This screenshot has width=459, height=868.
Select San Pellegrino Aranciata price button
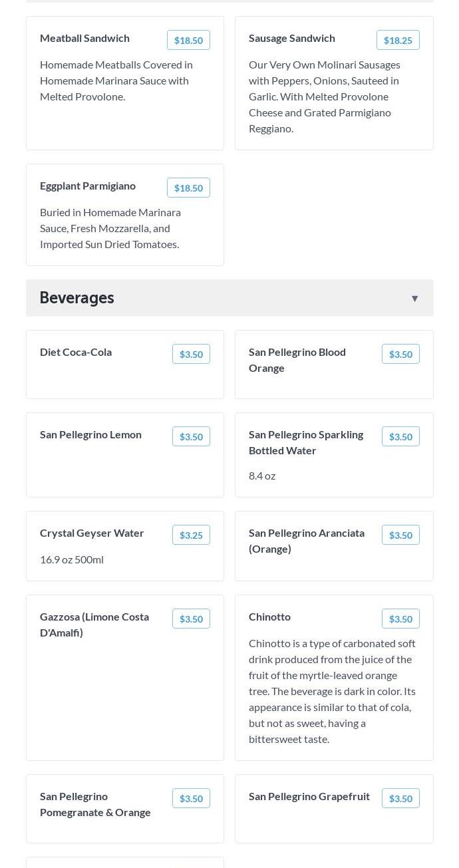click(400, 535)
